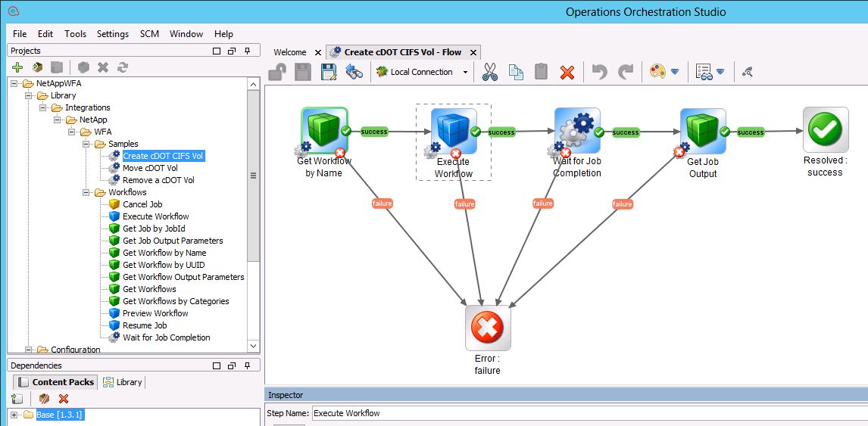Viewport: 868px width, 426px height.
Task: Open the palette dropdown arrow
Action: pos(675,72)
